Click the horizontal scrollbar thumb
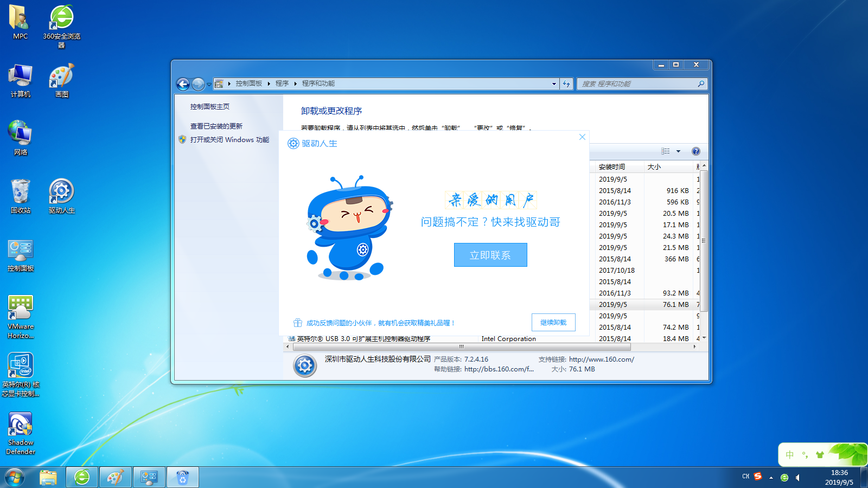 [462, 346]
